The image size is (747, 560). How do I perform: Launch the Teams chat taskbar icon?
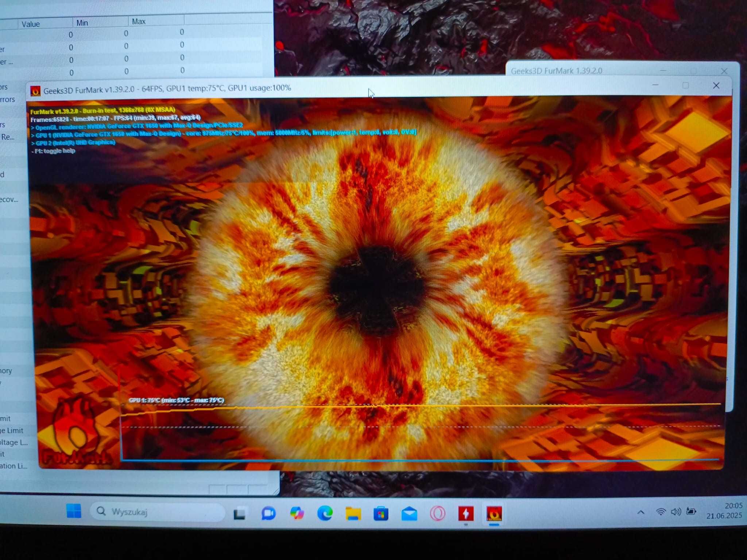[x=268, y=513]
